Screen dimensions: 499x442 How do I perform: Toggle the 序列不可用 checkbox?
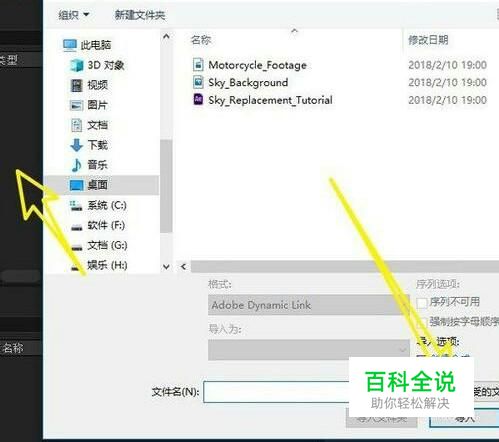(x=422, y=303)
